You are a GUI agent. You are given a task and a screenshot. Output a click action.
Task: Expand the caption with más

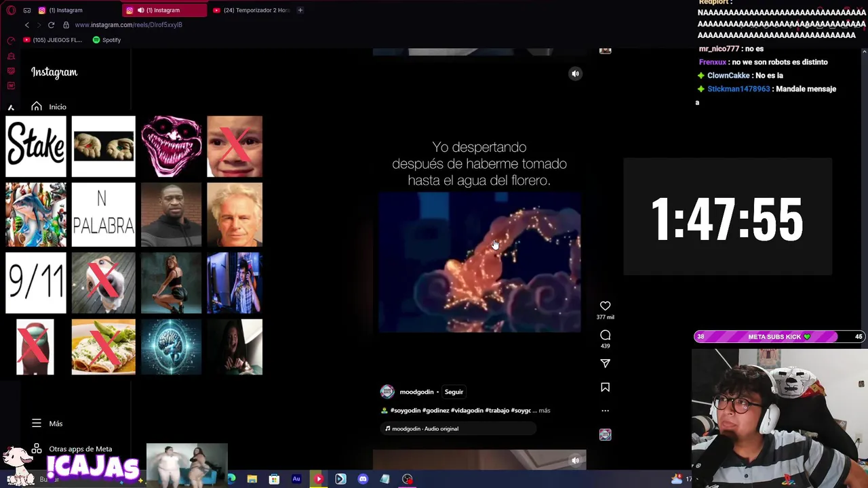pyautogui.click(x=545, y=411)
